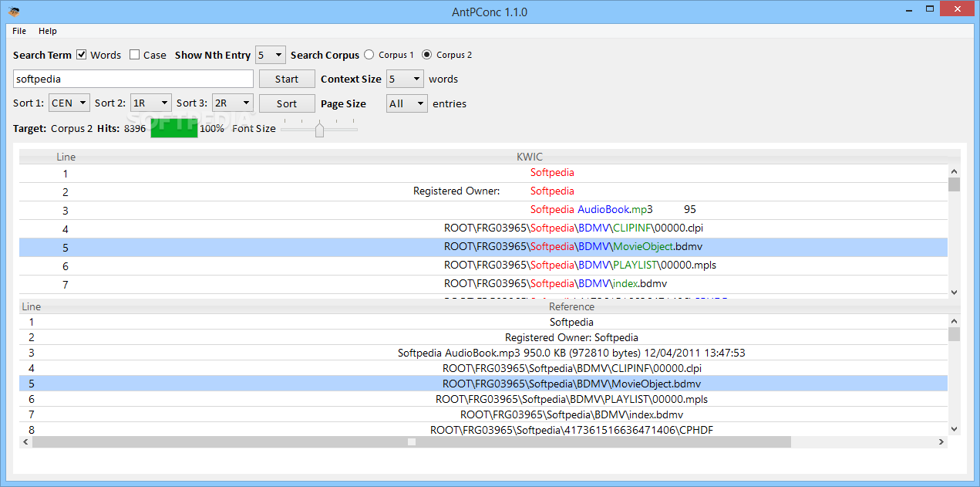The image size is (980, 487).
Task: Enable the Case checkbox
Action: 134,55
